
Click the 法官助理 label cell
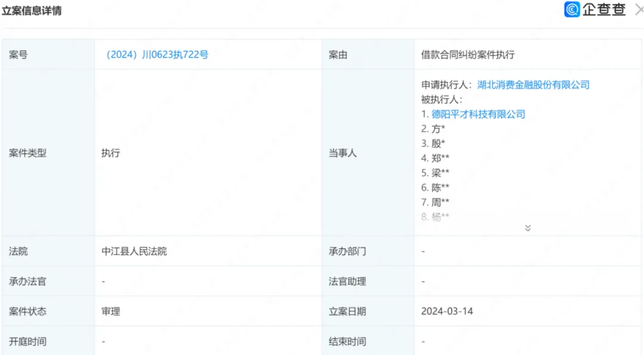coord(367,282)
